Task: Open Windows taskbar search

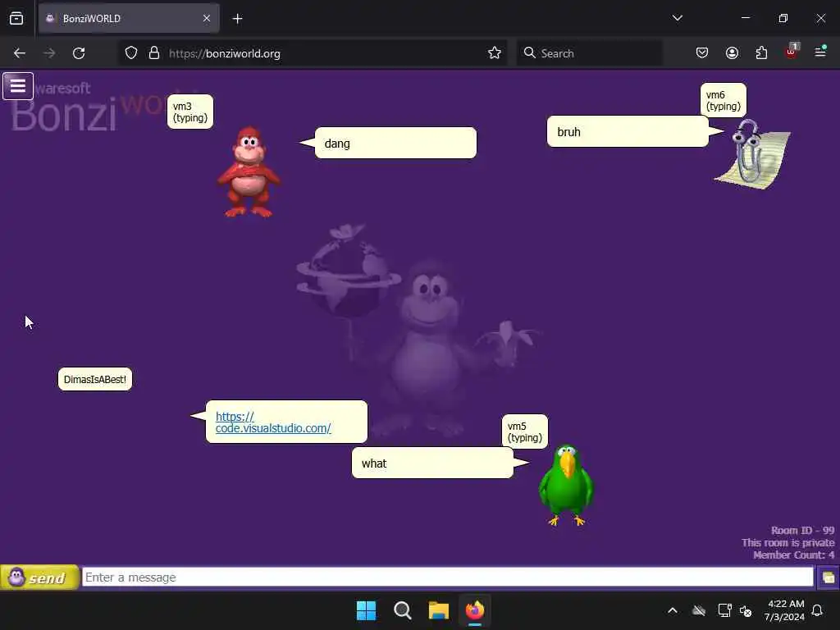Action: point(402,610)
